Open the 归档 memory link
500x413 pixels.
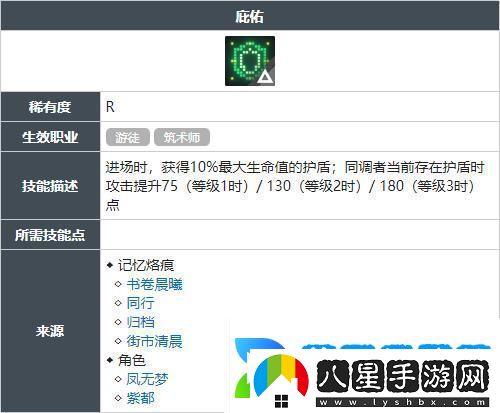pos(140,322)
